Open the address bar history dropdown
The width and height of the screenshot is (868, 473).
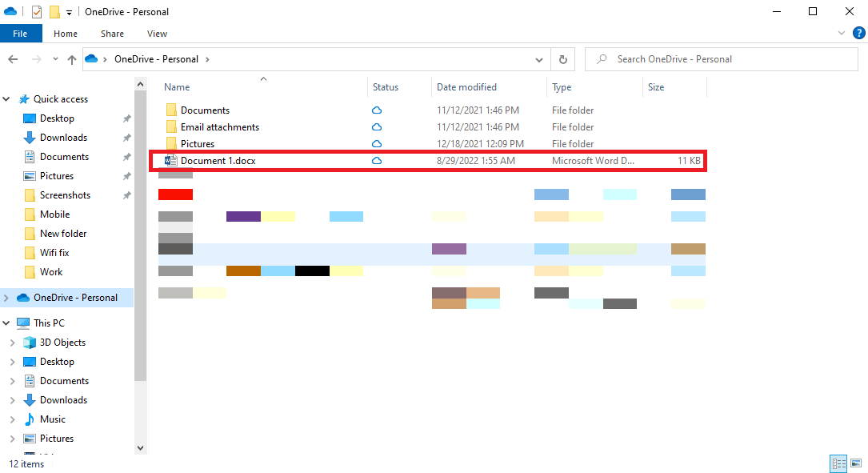coord(539,60)
